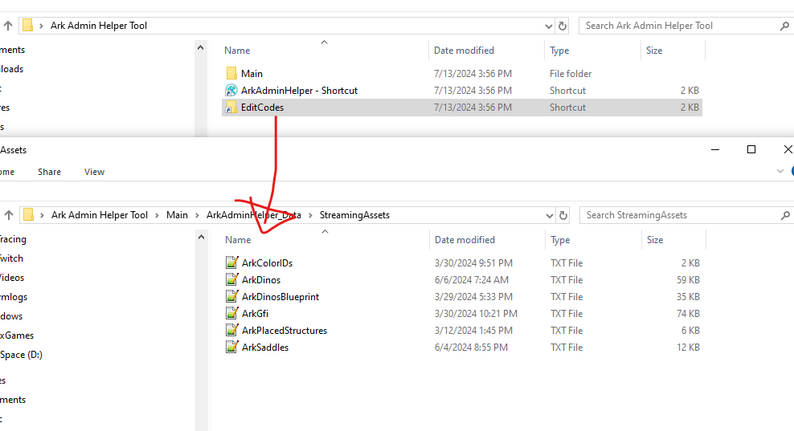Expand root chevron in upper address bar
This screenshot has height=431, width=794.
point(41,25)
